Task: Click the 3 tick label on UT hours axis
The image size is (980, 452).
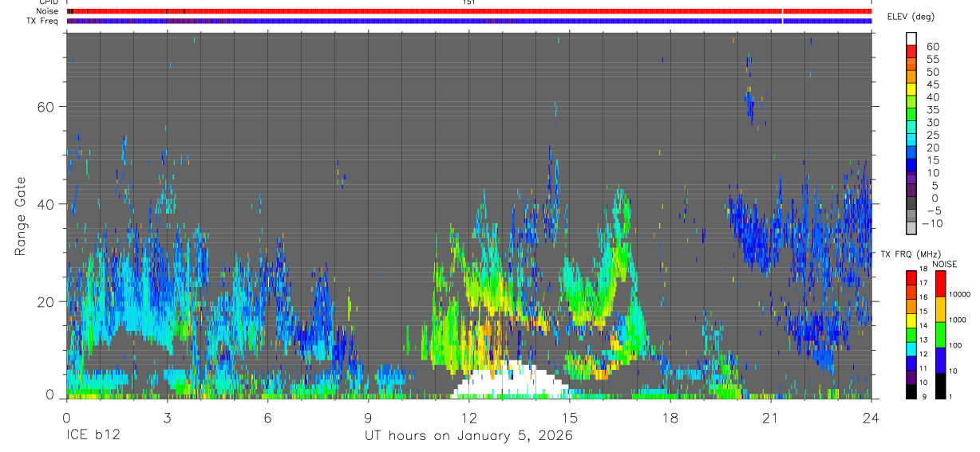Action: [167, 417]
